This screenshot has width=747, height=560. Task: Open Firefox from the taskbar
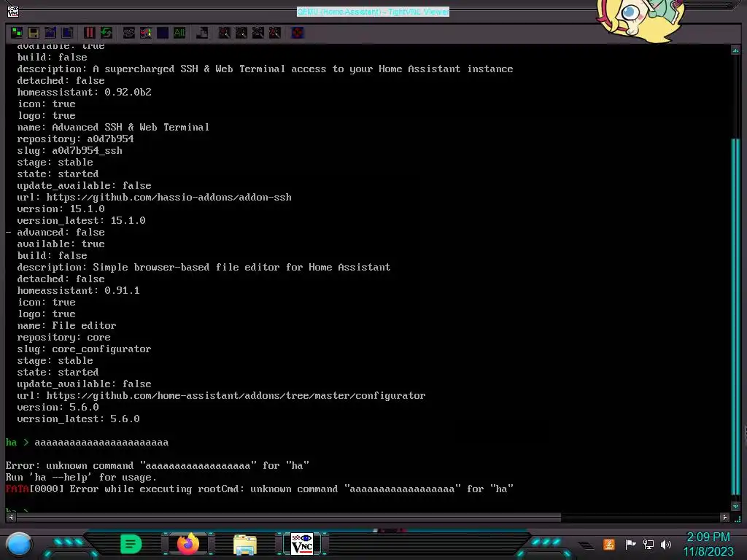point(188,544)
